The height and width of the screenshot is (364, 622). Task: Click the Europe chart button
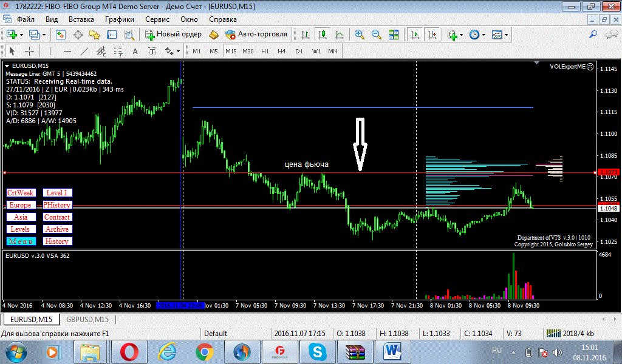[x=21, y=205]
